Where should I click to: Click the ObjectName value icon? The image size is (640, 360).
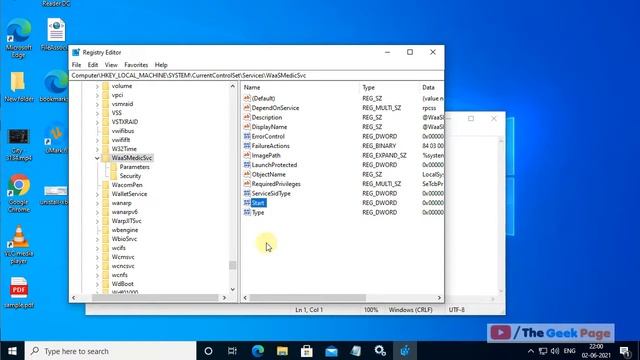[247, 174]
